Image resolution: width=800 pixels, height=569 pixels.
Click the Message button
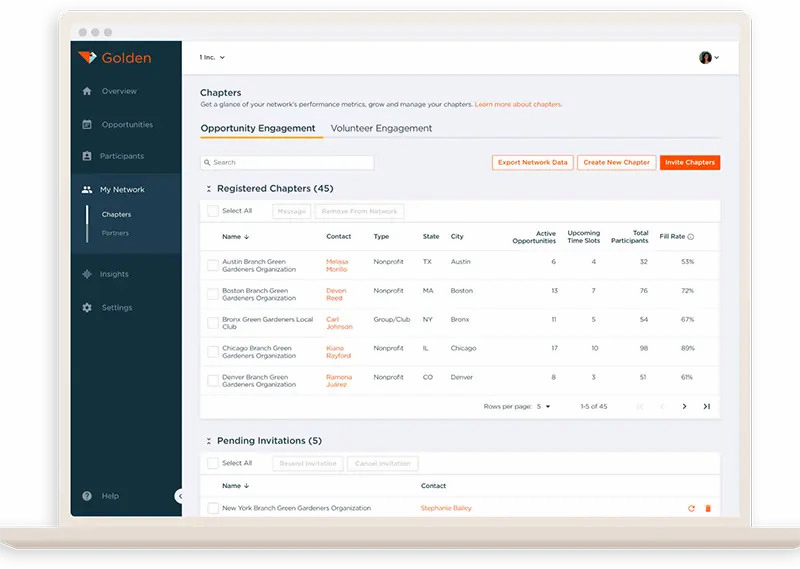[291, 211]
